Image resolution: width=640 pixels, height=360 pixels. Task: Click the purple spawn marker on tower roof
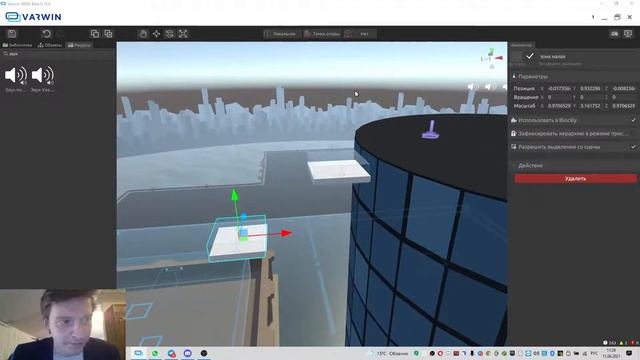point(430,130)
